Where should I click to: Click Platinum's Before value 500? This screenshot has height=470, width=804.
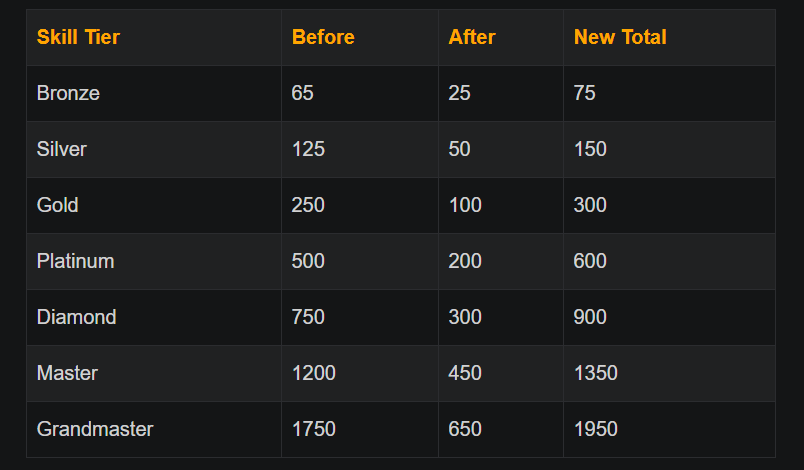[x=308, y=261]
